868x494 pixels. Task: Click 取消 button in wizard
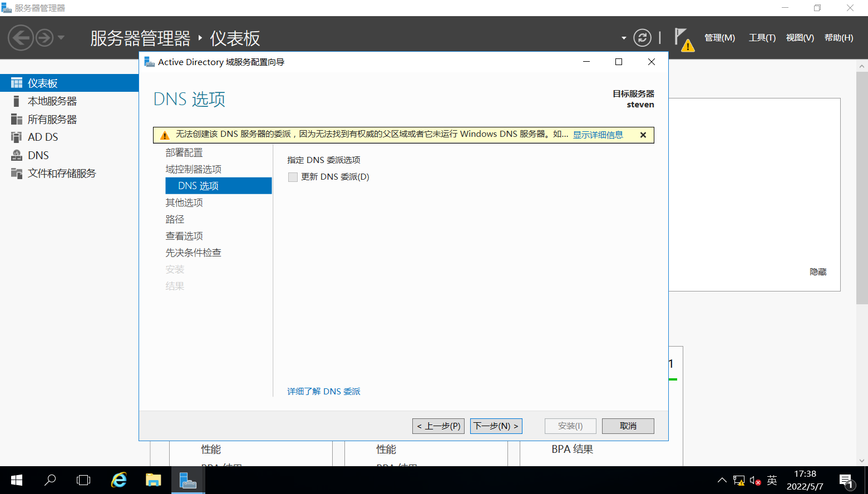(x=628, y=426)
